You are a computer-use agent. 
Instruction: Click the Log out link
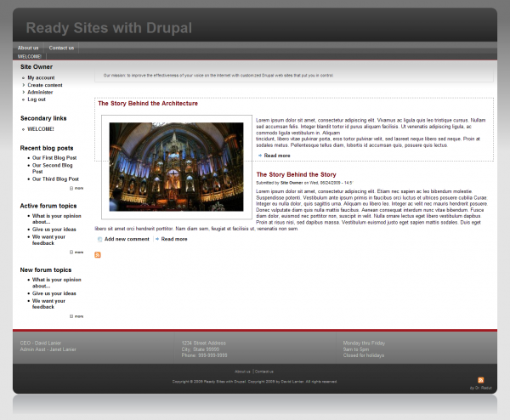[x=37, y=99]
